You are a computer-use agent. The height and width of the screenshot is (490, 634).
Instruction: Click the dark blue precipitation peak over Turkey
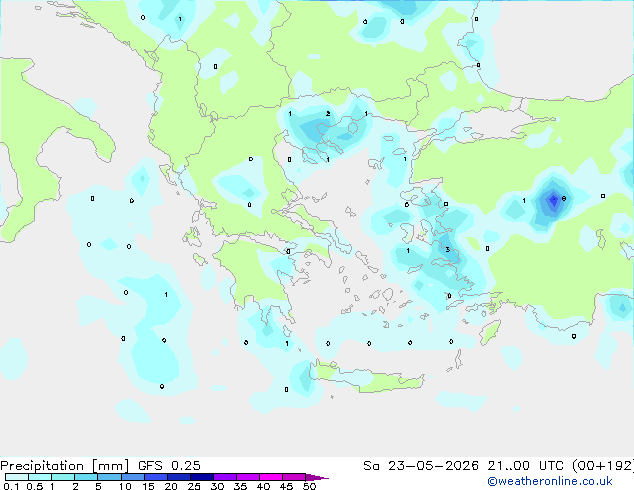coord(553,199)
